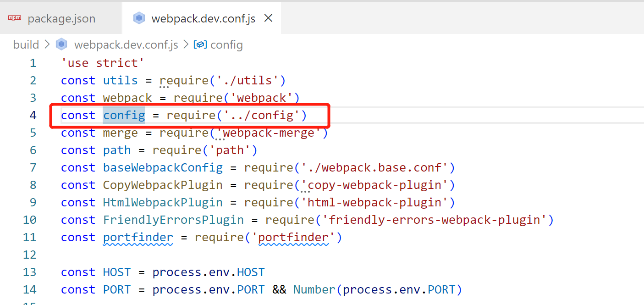
Task: Click the variable symbol icon in breadcrumb
Action: coord(201,44)
